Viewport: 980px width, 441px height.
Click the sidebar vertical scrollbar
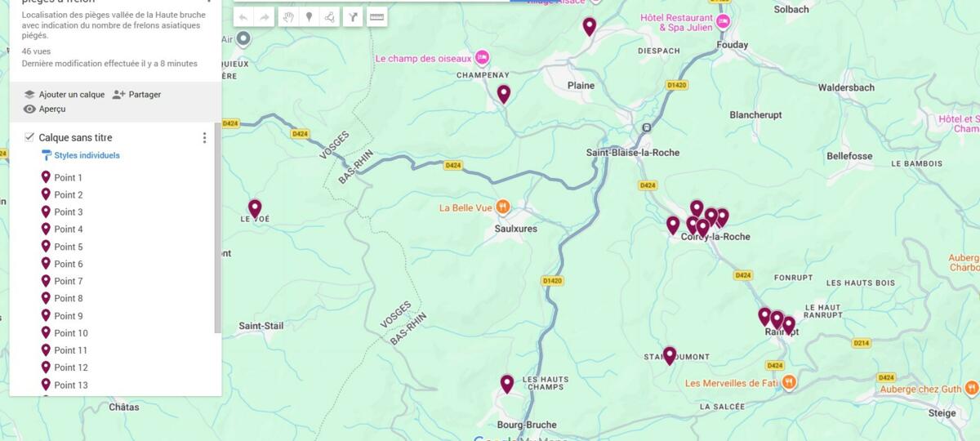pyautogui.click(x=217, y=229)
